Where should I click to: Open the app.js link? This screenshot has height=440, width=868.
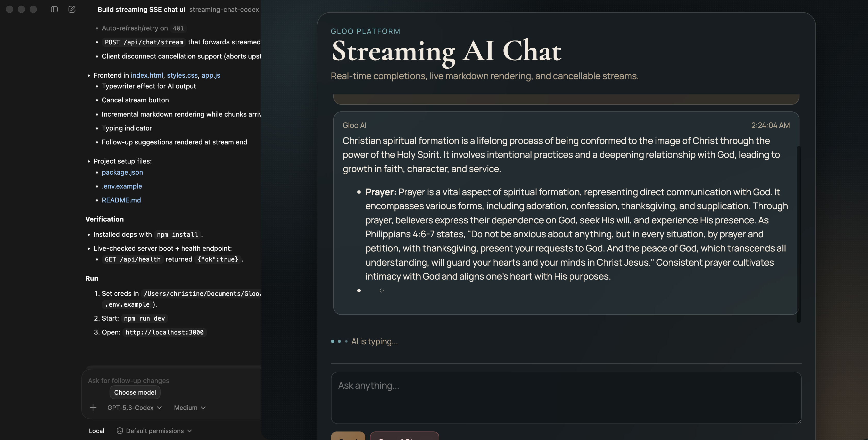(x=211, y=75)
